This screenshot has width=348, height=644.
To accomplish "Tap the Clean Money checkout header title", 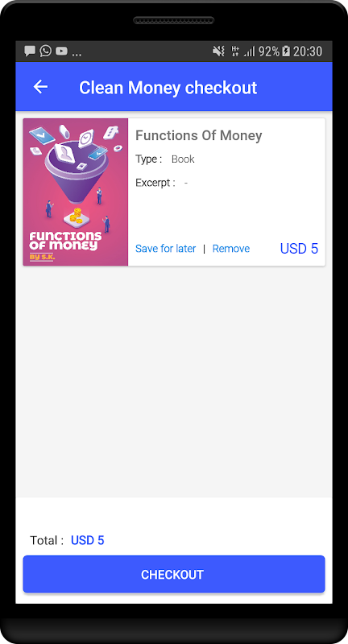I will 168,88.
